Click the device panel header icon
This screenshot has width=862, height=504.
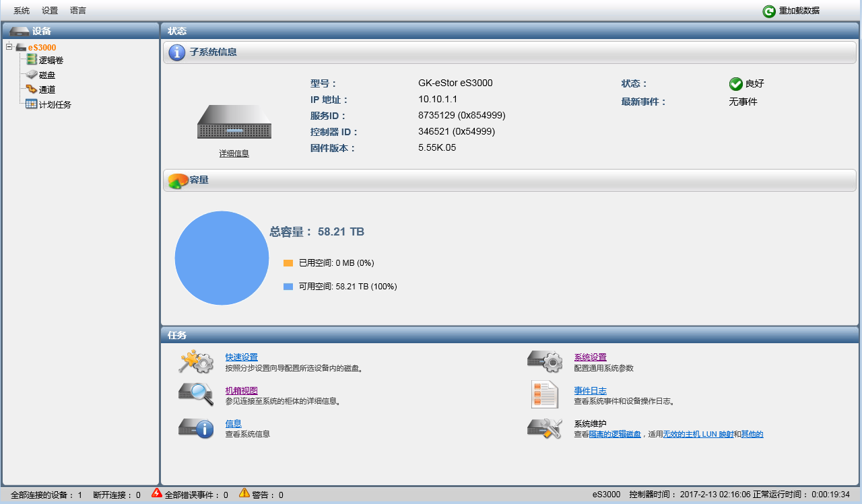[x=20, y=31]
